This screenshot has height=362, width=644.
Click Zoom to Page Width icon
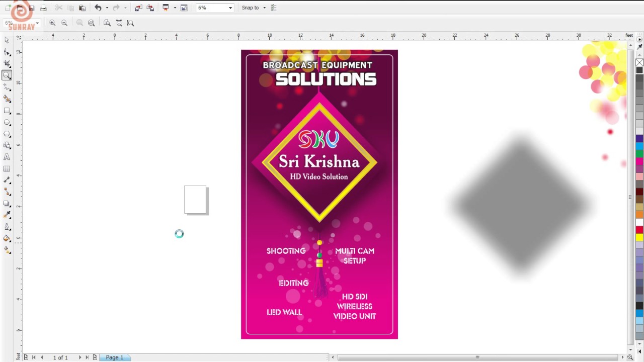pos(119,23)
